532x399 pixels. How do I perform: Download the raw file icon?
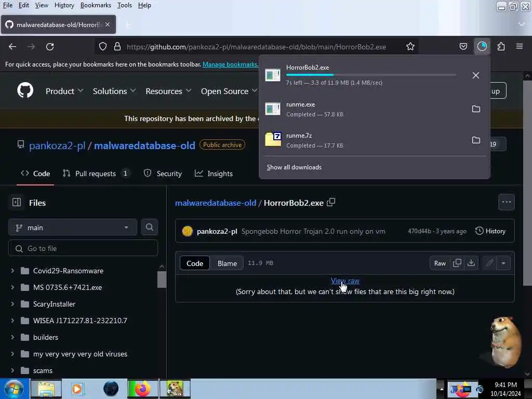pos(471,263)
